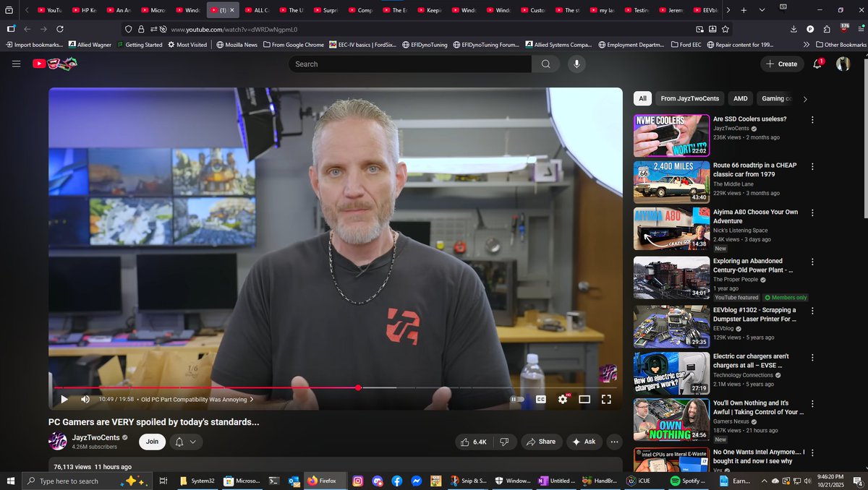
Task: Show hidden system tray icons
Action: point(763,481)
